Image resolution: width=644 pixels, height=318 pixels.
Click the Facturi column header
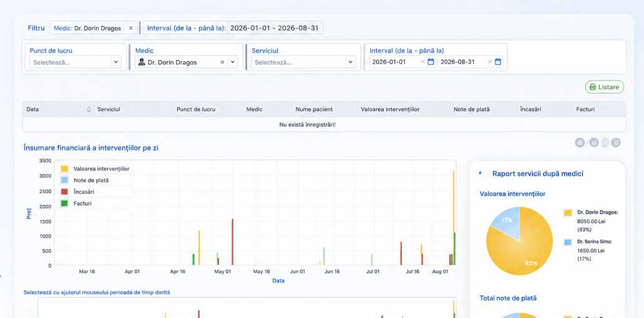click(x=585, y=109)
